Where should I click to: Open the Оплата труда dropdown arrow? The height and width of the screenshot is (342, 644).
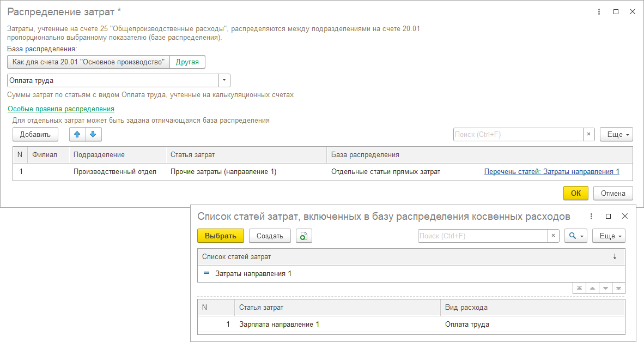[224, 81]
